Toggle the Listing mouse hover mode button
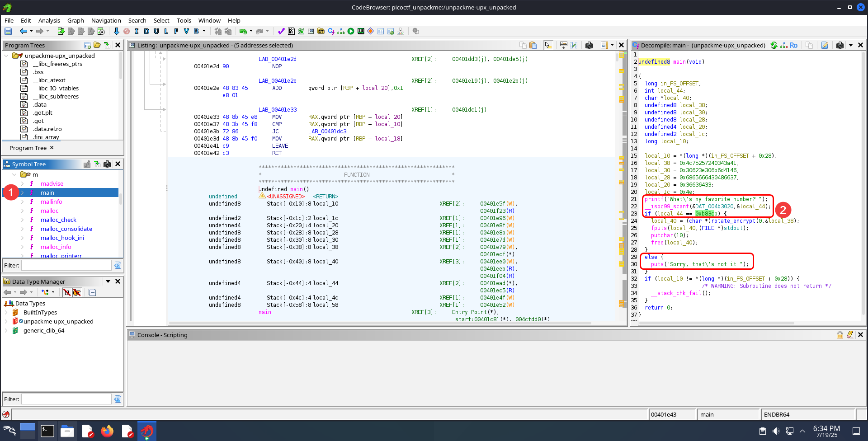868x441 pixels. coord(548,45)
